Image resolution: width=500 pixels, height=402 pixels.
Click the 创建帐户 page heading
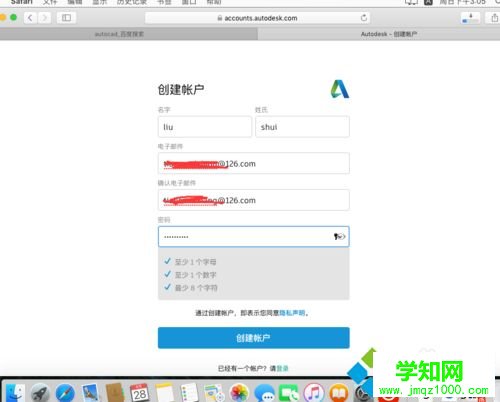(181, 89)
